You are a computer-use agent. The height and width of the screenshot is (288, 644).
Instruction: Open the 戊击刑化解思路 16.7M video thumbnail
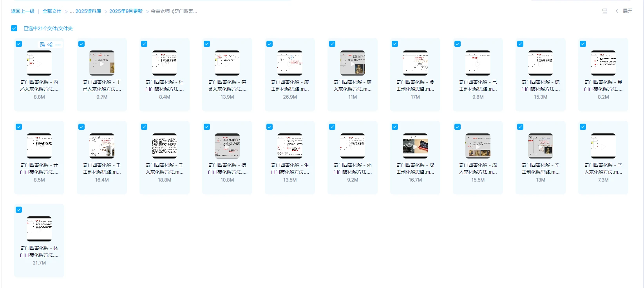(x=415, y=146)
